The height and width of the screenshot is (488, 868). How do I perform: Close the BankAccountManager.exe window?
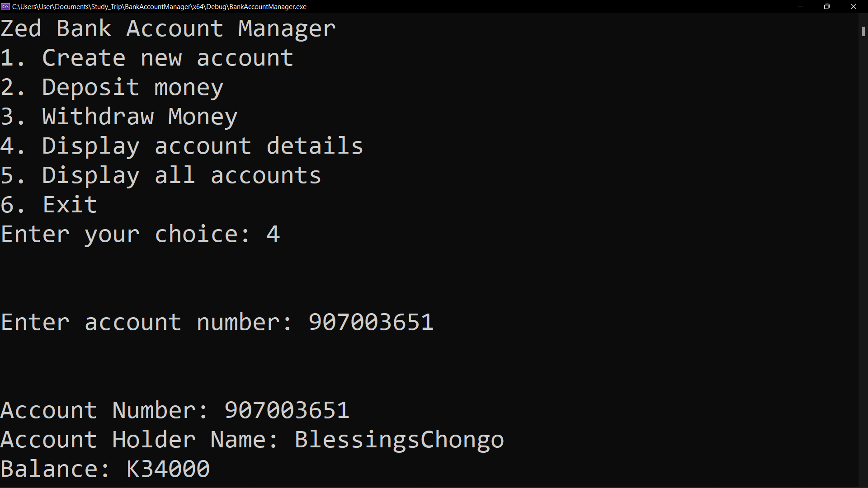(854, 6)
